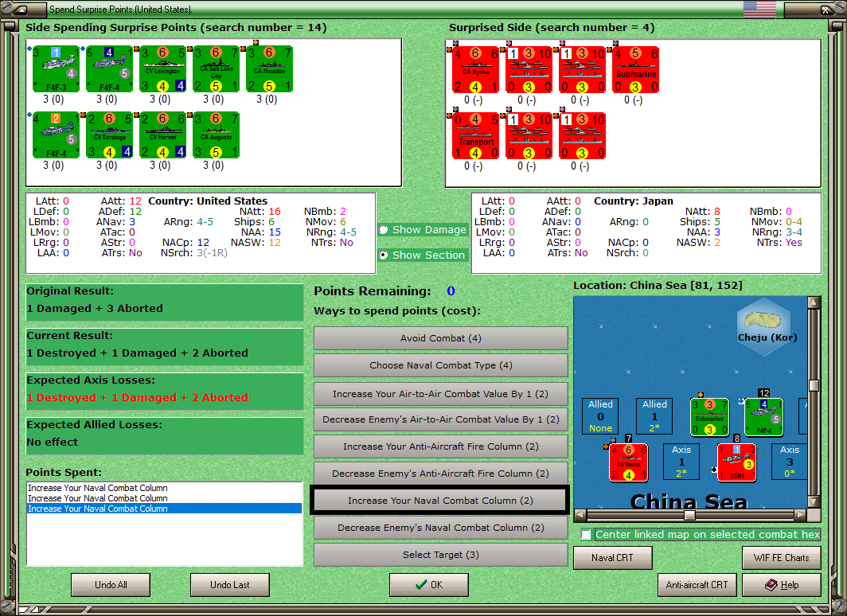Enable the Show Damage radio option
This screenshot has height=616, width=847.
click(x=384, y=229)
